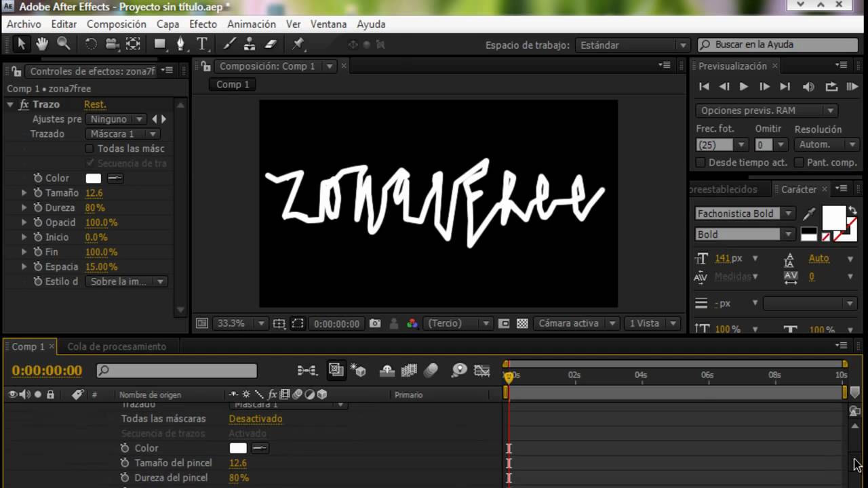
Task: Click the white Color swatch in effect controls
Action: point(93,178)
